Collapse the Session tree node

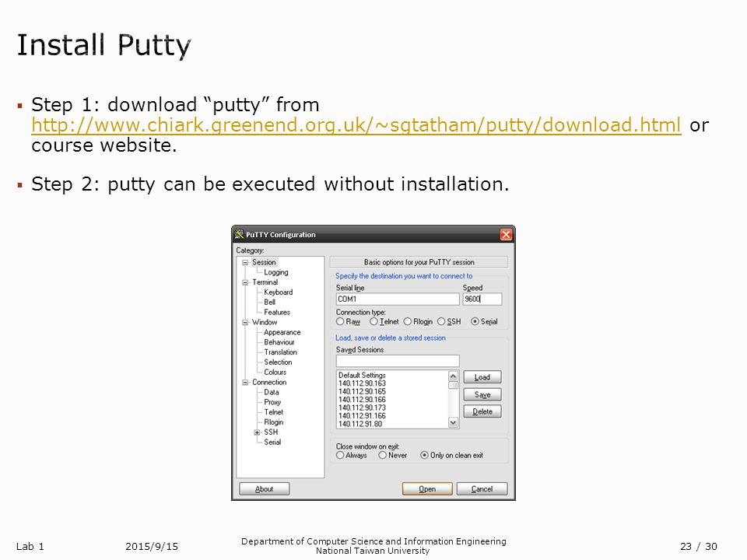(x=245, y=262)
